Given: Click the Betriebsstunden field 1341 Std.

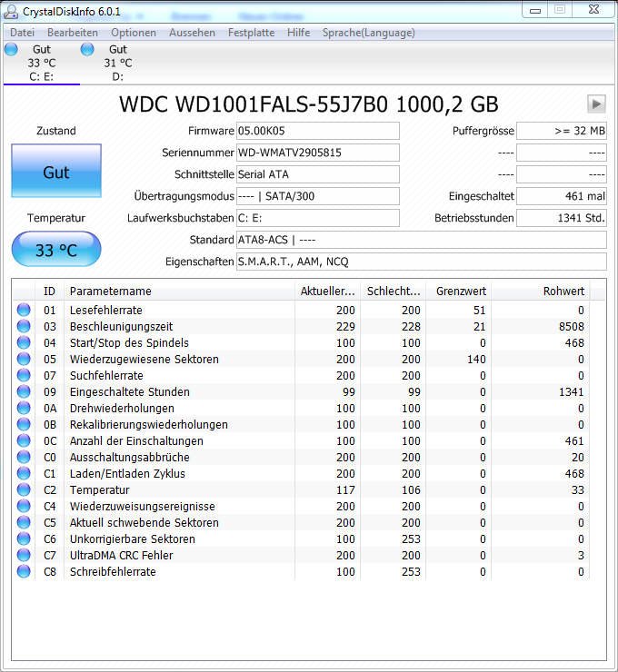Looking at the screenshot, I should [562, 218].
